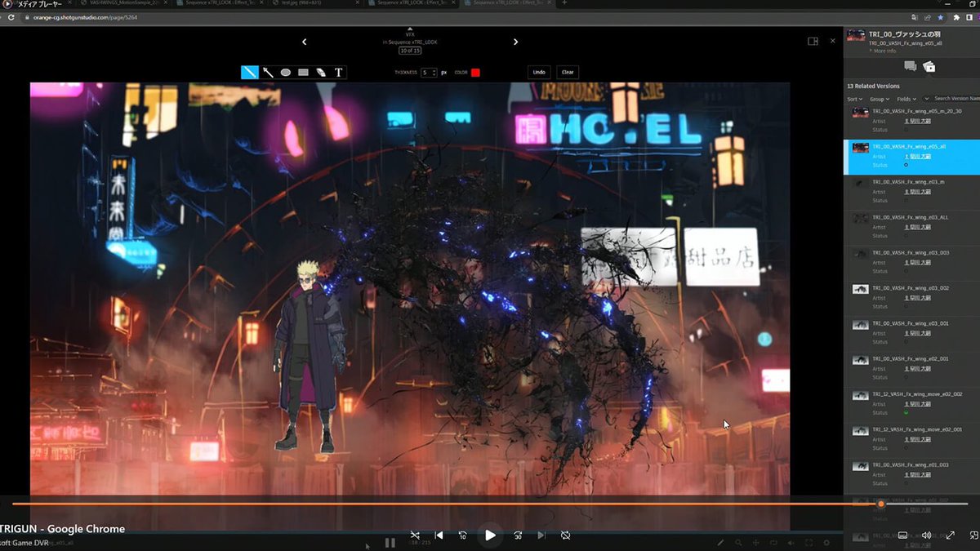Viewport: 980px width, 551px height.
Task: Click the Clear button
Action: 568,72
